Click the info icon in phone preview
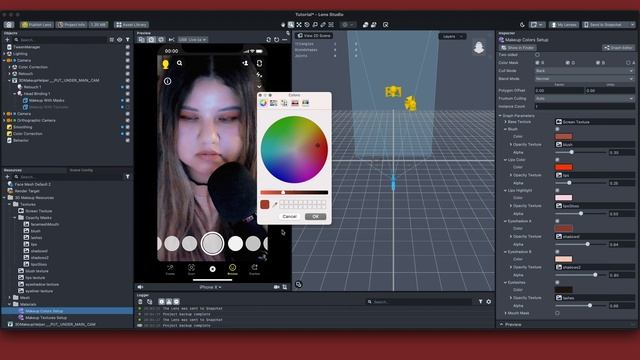Viewport: 640px width, 360px height. [167, 81]
